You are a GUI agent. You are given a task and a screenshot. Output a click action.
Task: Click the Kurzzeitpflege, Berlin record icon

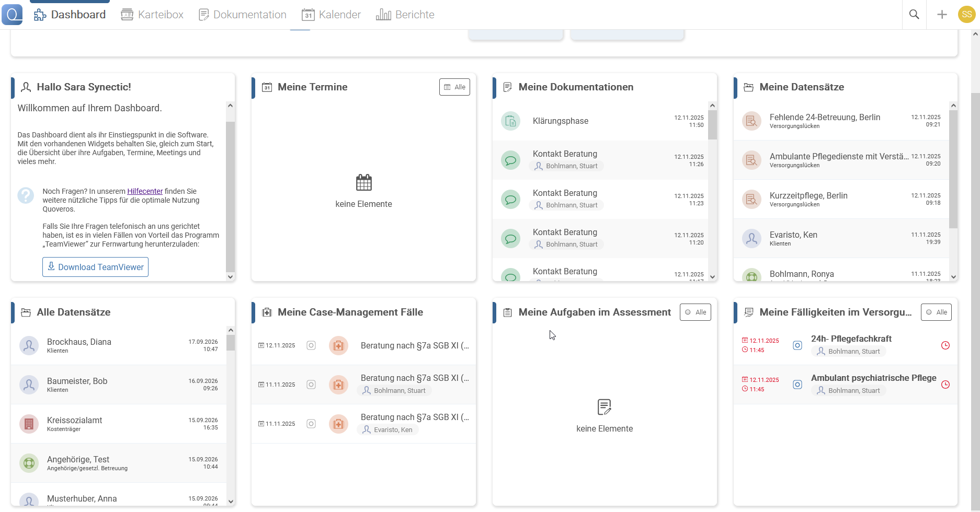click(751, 200)
